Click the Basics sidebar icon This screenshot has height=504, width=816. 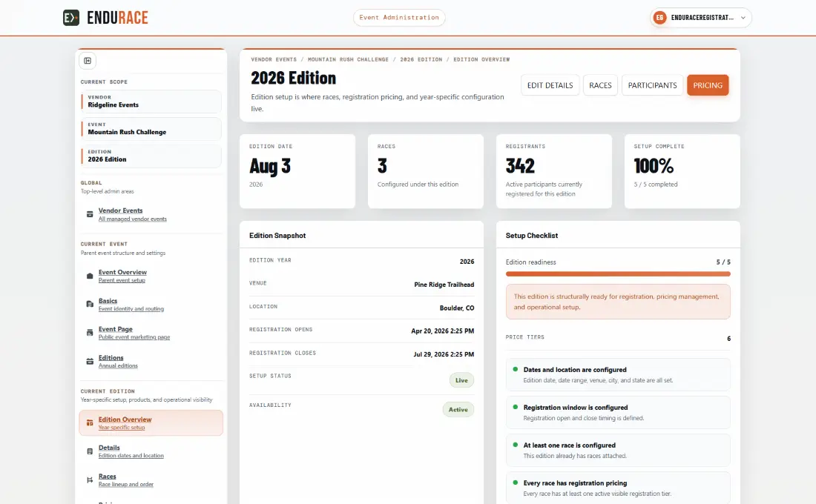tap(90, 305)
